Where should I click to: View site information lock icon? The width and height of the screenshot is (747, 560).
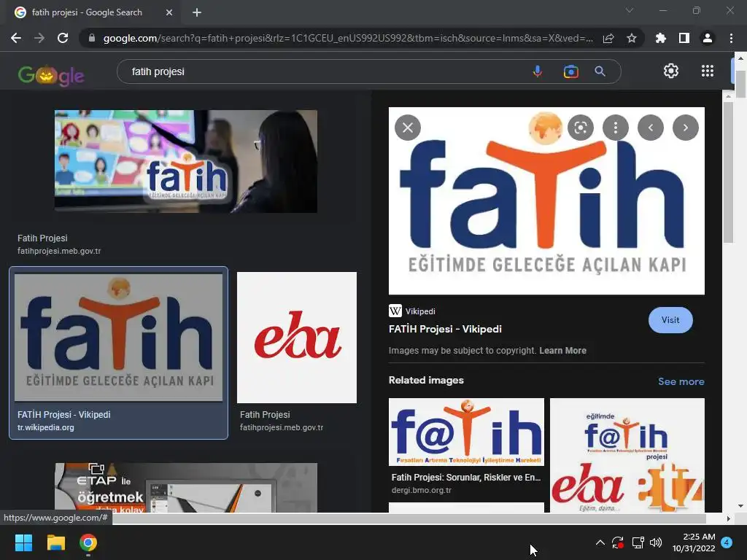click(92, 38)
